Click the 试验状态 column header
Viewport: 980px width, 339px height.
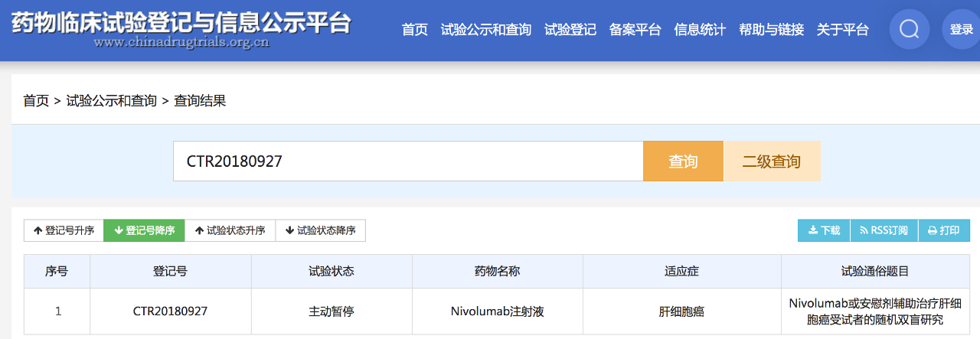click(332, 271)
